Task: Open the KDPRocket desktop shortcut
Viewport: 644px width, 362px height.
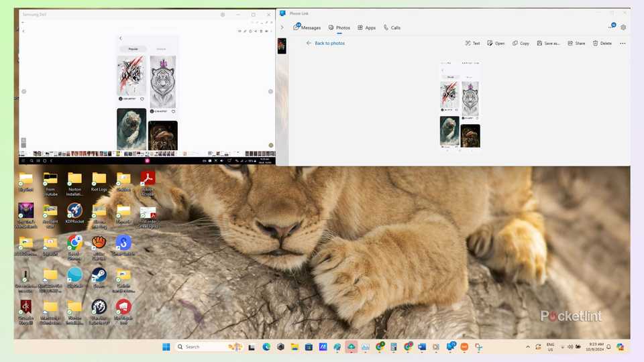Action: 74,213
